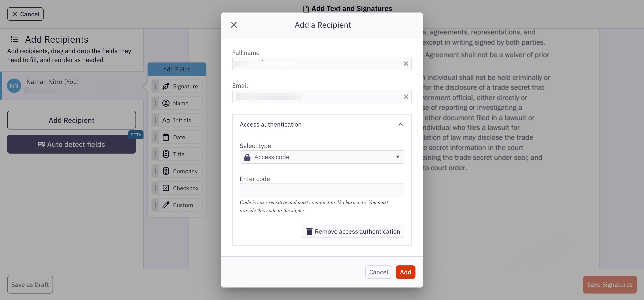The height and width of the screenshot is (300, 644).
Task: Select the Signature field icon
Action: [x=166, y=86]
